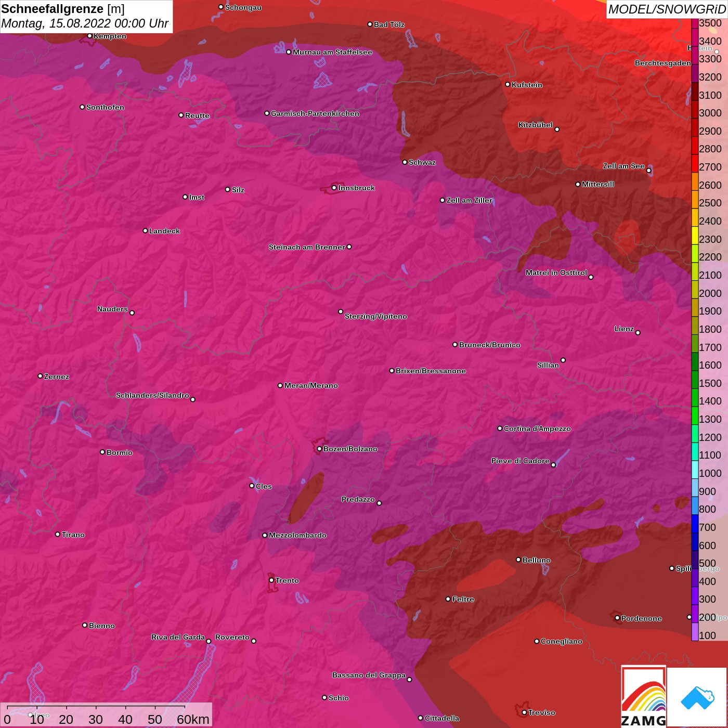Screen dimensions: 728x728
Task: Select the Kitzbühel marker dot
Action: pyautogui.click(x=557, y=129)
